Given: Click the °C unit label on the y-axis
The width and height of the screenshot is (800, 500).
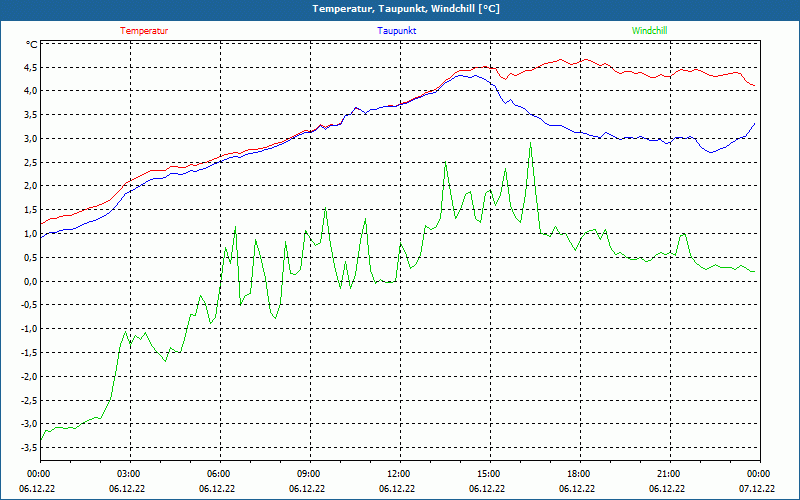Looking at the screenshot, I should click(32, 45).
